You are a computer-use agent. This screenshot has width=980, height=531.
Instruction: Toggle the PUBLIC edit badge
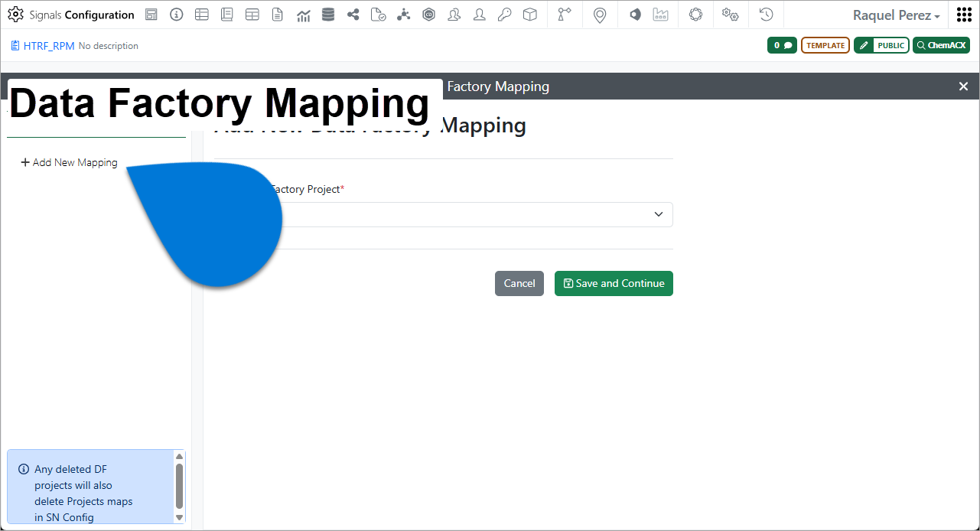tap(881, 45)
